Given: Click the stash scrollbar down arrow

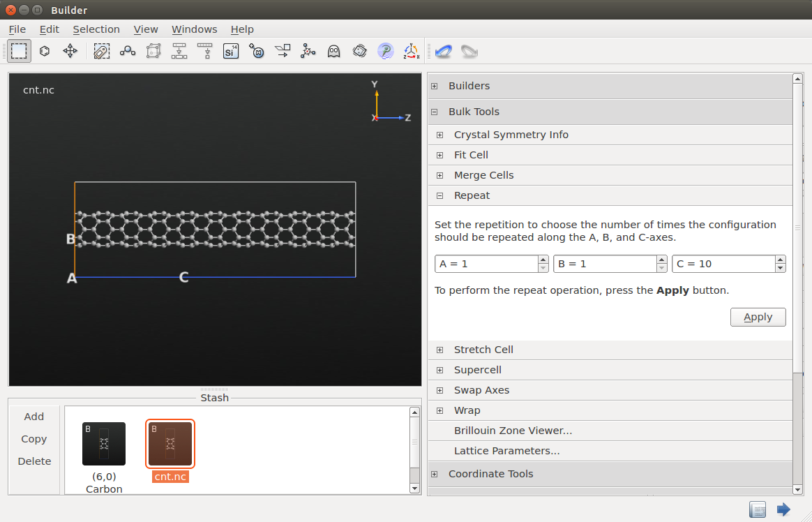Looking at the screenshot, I should click(x=414, y=488).
